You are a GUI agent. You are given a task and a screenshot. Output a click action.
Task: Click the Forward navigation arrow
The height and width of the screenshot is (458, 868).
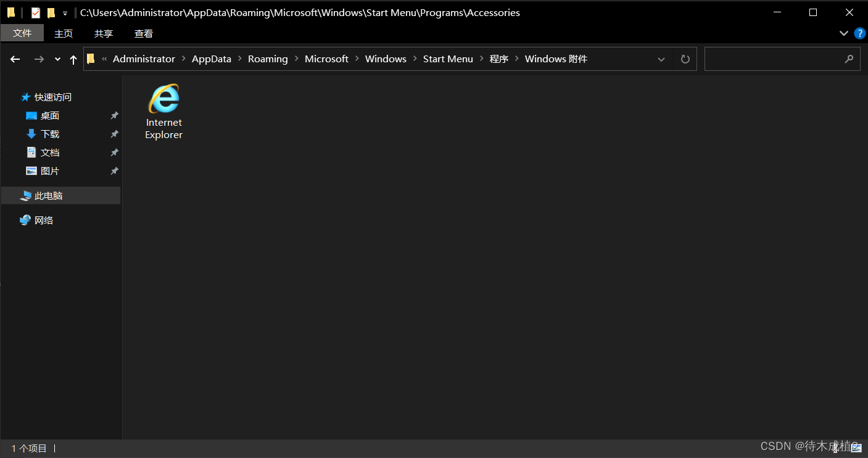coord(39,59)
